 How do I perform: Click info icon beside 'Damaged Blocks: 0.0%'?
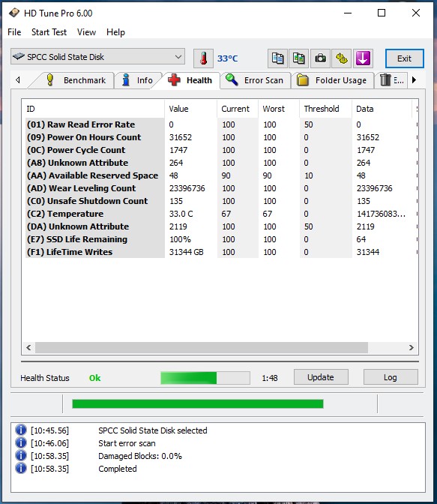coord(21,455)
